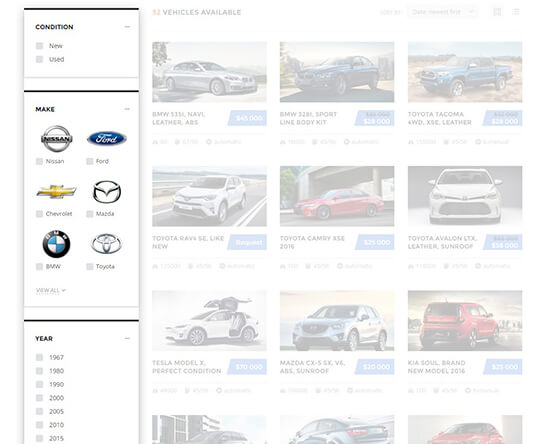545x444 pixels.
Task: Expand View All makes link
Action: [51, 290]
